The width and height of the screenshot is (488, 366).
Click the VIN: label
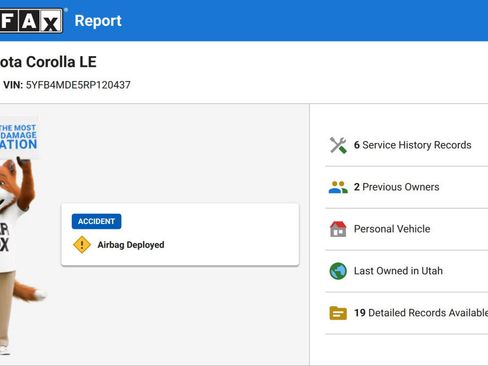point(13,85)
